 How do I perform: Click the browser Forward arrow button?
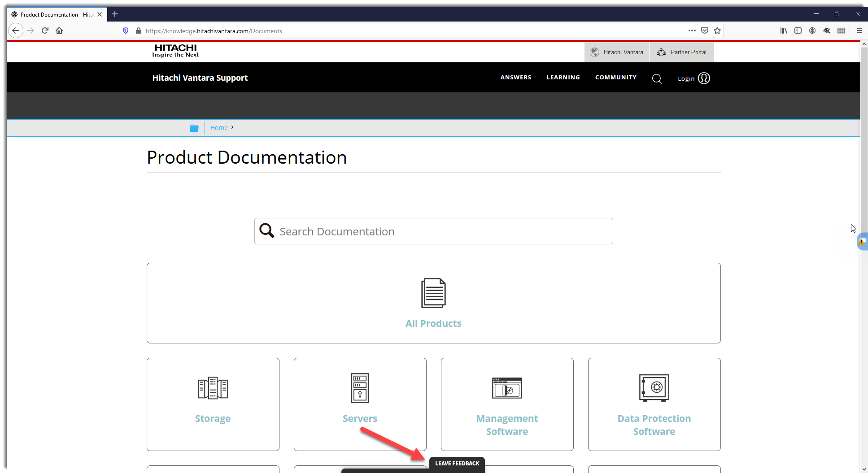[x=31, y=30]
